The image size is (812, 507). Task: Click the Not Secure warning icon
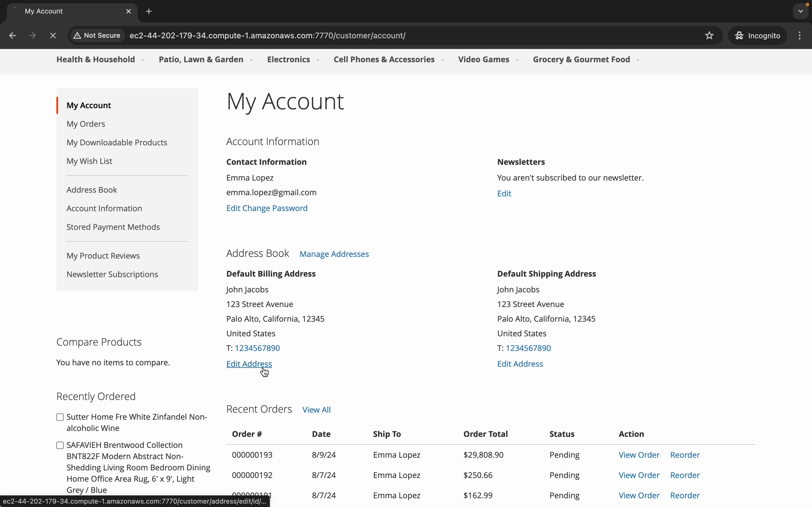pos(78,35)
